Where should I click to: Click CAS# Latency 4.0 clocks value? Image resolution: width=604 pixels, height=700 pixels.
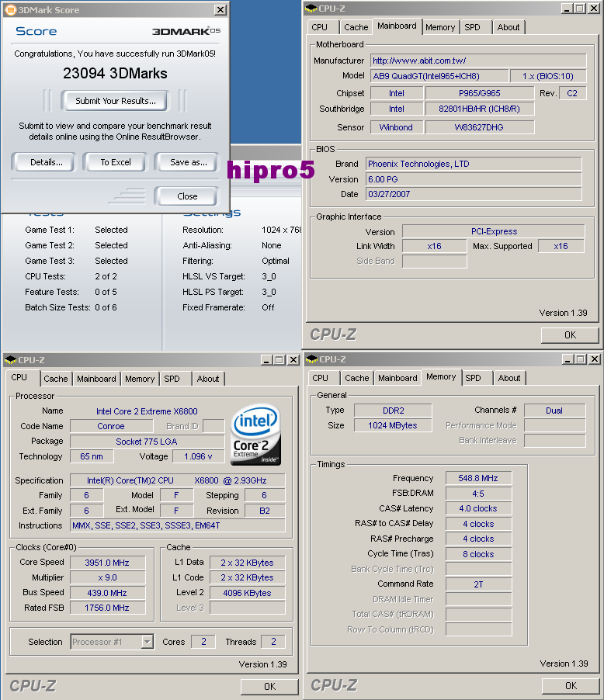tap(478, 508)
